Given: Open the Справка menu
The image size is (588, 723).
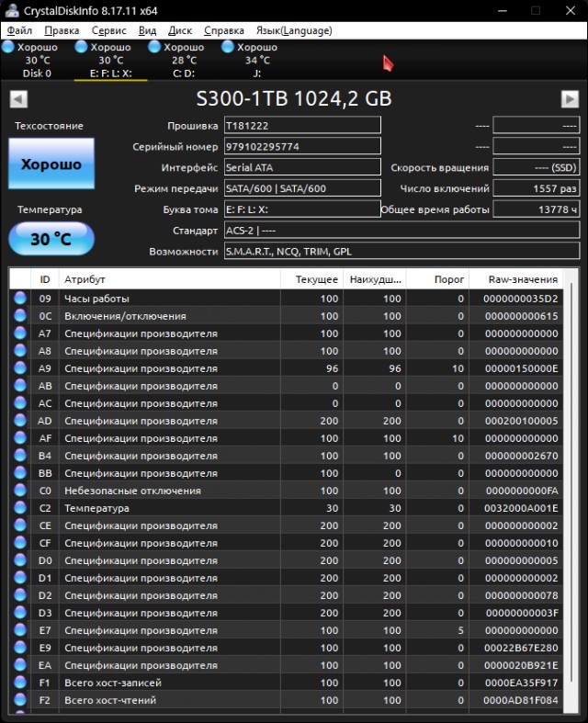Looking at the screenshot, I should pos(223,30).
